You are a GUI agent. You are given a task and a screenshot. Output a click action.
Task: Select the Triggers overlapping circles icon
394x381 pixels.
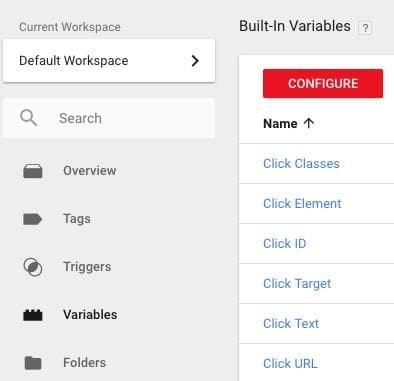click(x=33, y=267)
